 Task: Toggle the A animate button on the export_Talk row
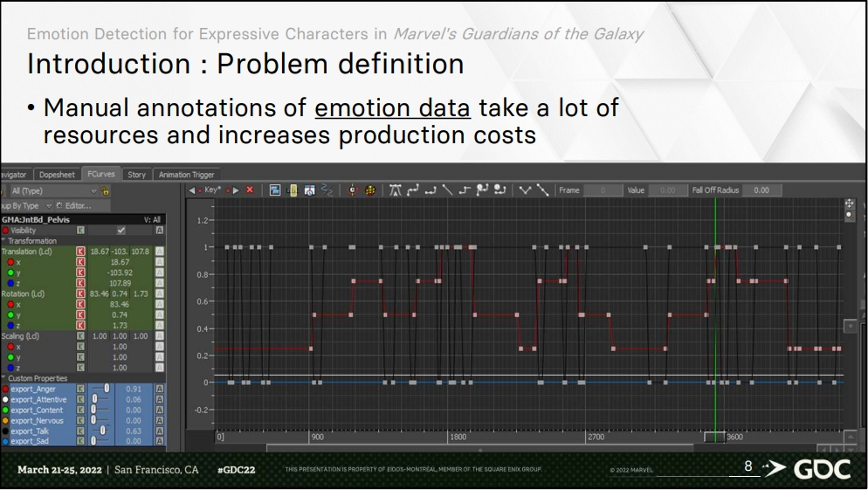(160, 431)
